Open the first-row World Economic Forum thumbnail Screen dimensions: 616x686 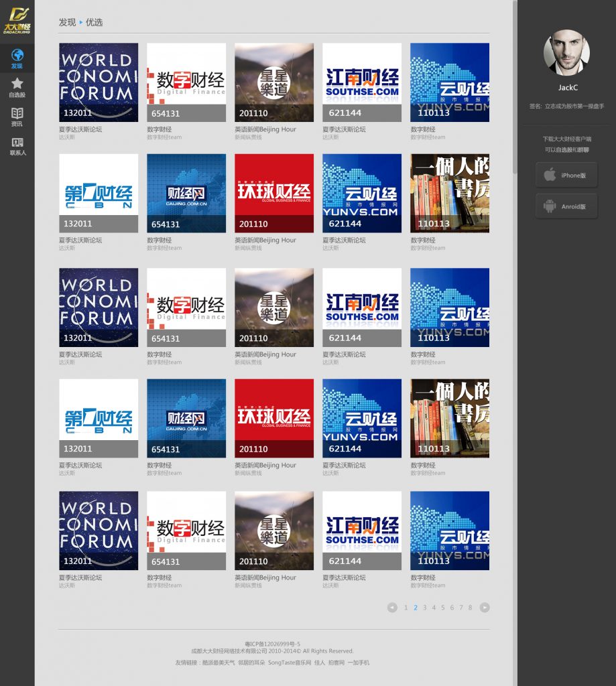(99, 82)
